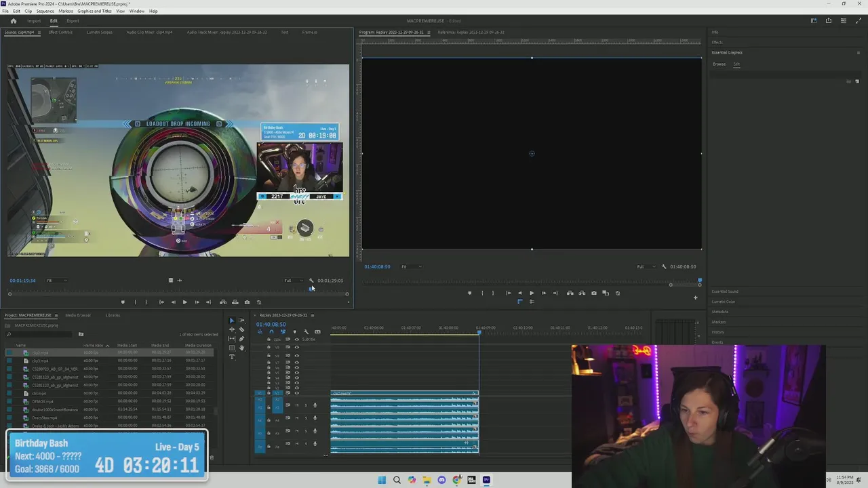The width and height of the screenshot is (868, 488).
Task: Open the timeline sequence panel menu
Action: [x=313, y=315]
